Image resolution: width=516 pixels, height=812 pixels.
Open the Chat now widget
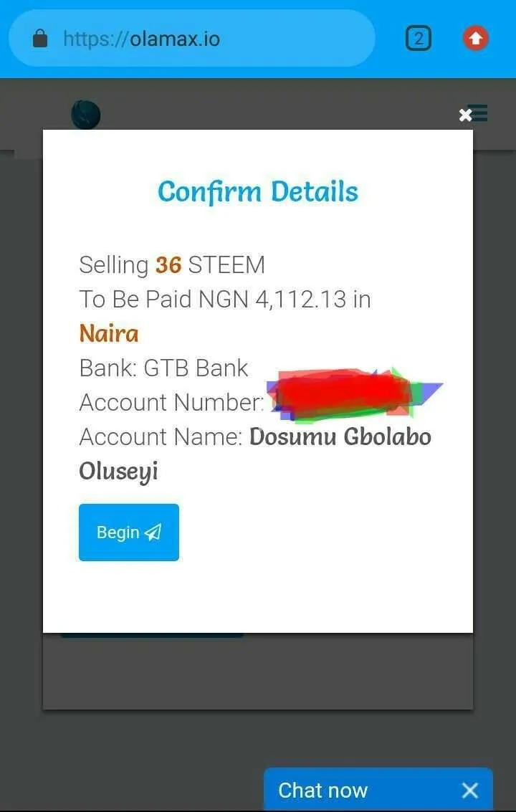[x=322, y=790]
